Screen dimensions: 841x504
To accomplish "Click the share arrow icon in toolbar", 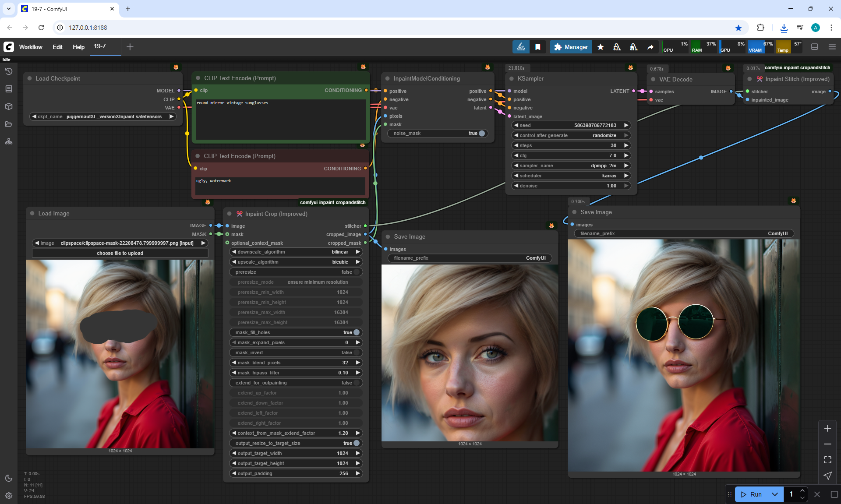I will [x=650, y=47].
